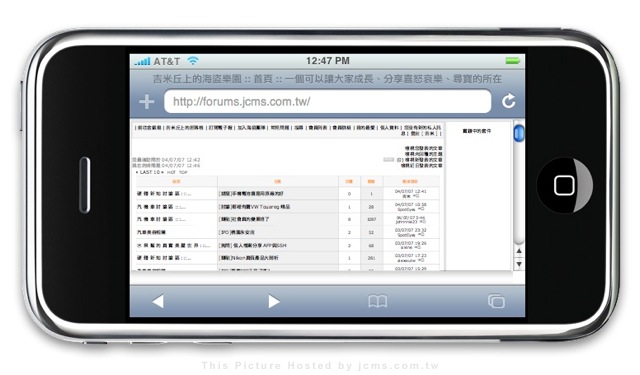Click the SpotEyes username dated 04/07/07 10:38

click(406, 209)
